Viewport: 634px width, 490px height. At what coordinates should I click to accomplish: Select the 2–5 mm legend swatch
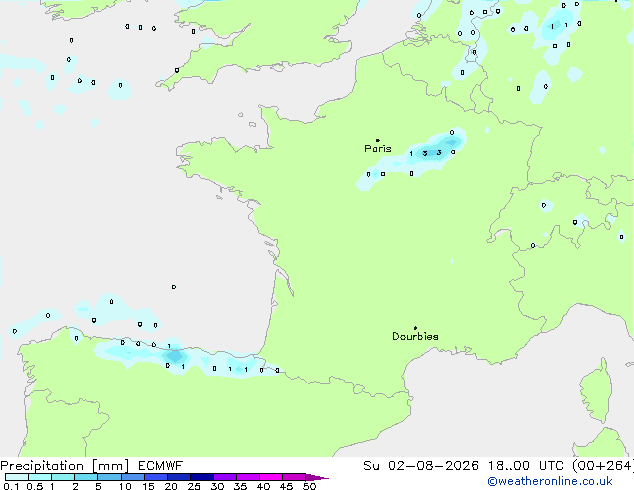[86, 477]
